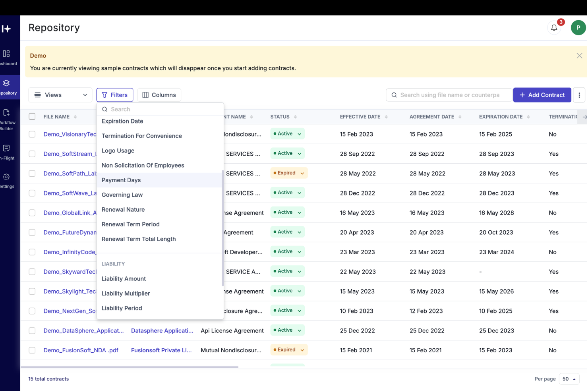
Task: Select the checkbox for Demo_FusionSoft_NDA row
Action: [x=32, y=350]
